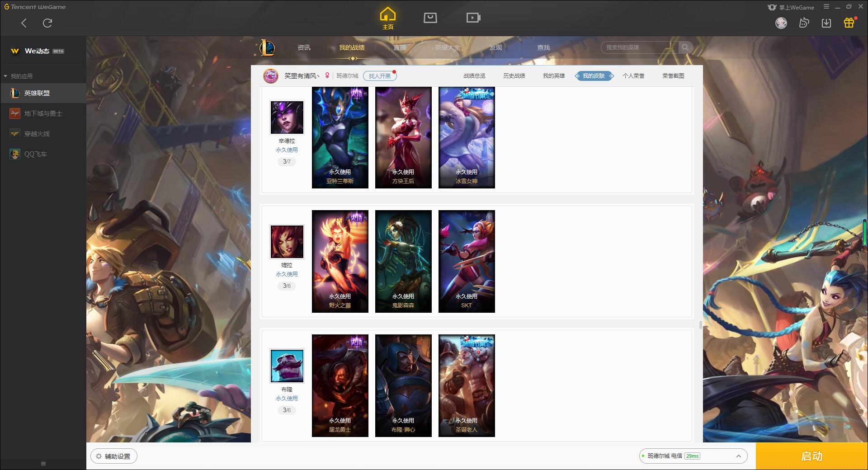Open the SKT skin card
868x470 pixels.
coord(467,261)
